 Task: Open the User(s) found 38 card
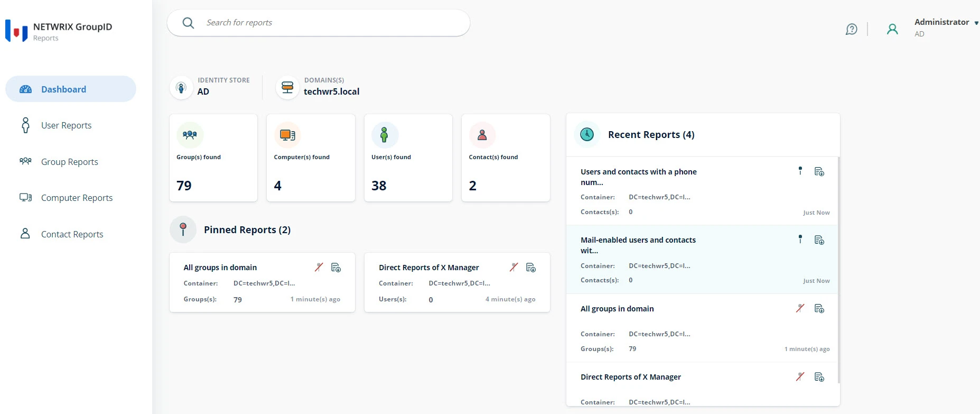tap(408, 158)
